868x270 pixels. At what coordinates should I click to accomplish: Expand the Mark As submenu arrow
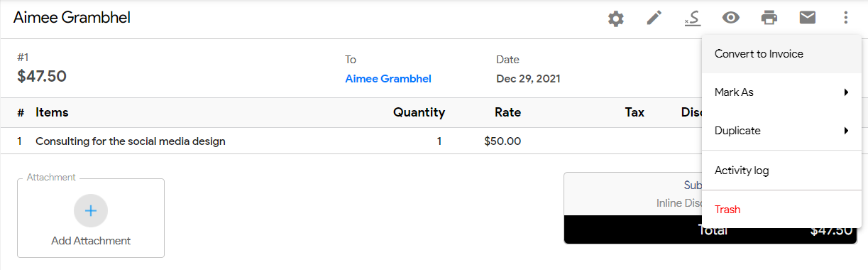coord(847,92)
